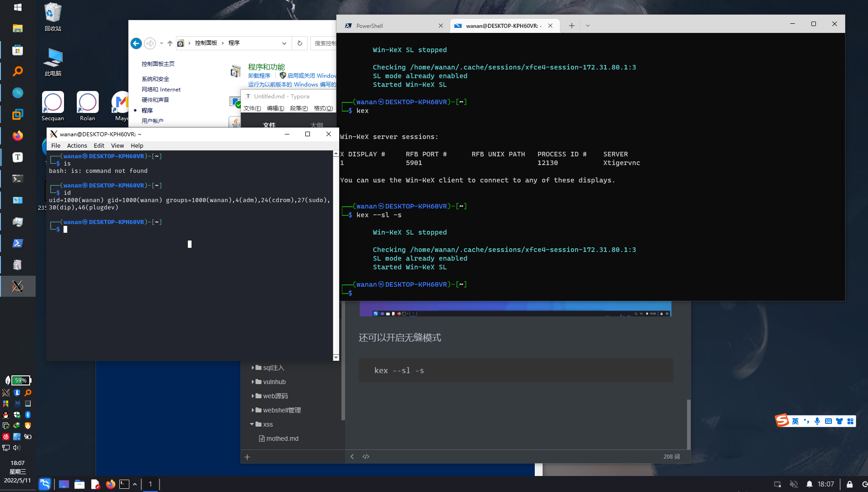Click the Bluetooth tray icon

(x=28, y=415)
